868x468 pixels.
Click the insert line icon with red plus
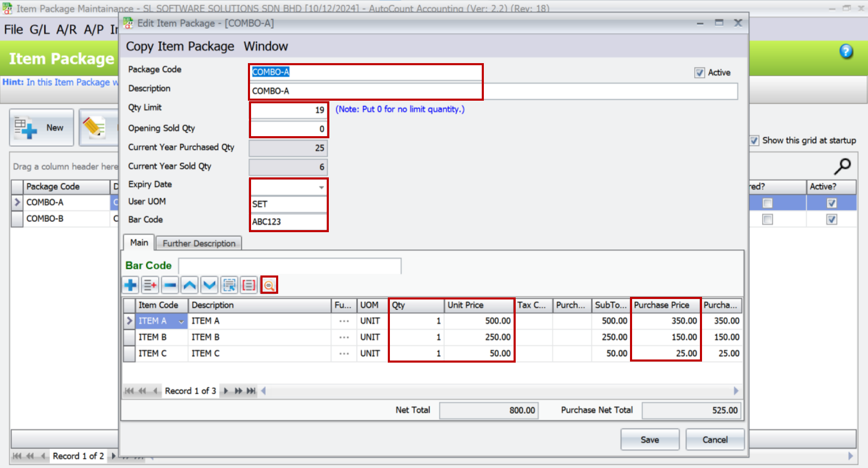coord(150,285)
